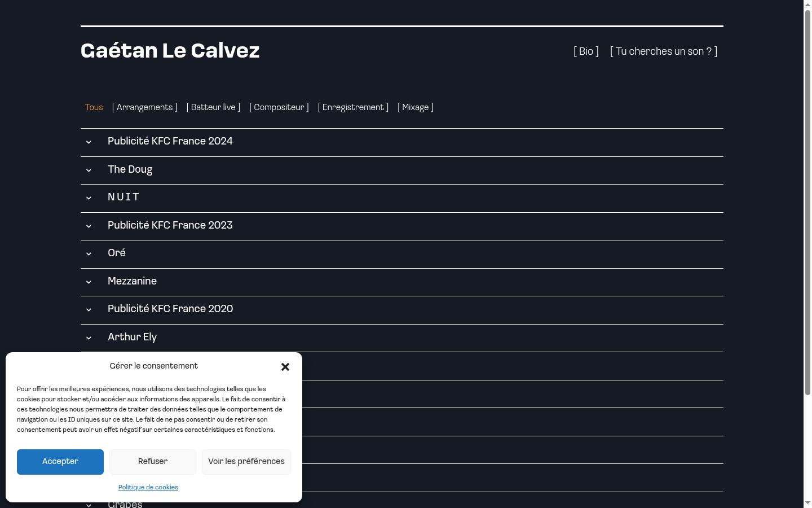Close the cookie consent dialog with X
Screen dimensions: 812x508
point(285,367)
